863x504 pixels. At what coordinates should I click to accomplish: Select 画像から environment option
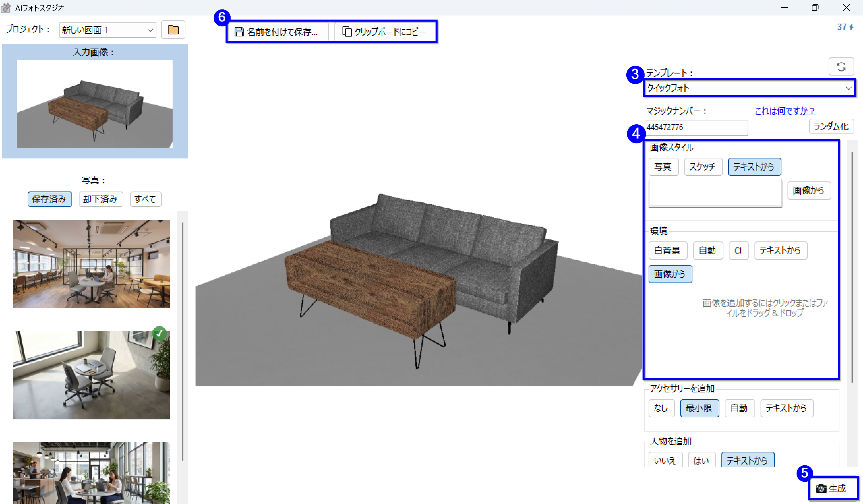[x=670, y=274]
